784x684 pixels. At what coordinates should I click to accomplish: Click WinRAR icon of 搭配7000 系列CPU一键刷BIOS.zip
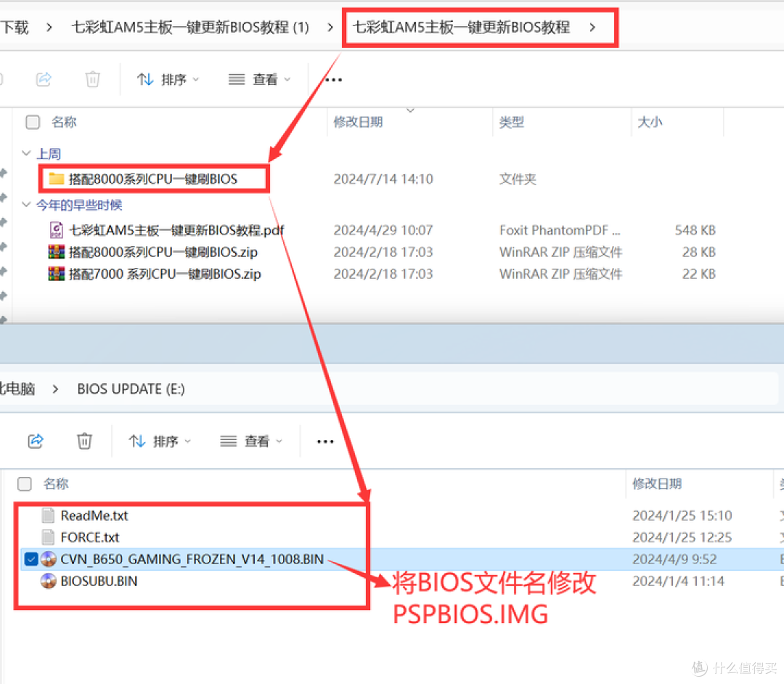pyautogui.click(x=56, y=274)
